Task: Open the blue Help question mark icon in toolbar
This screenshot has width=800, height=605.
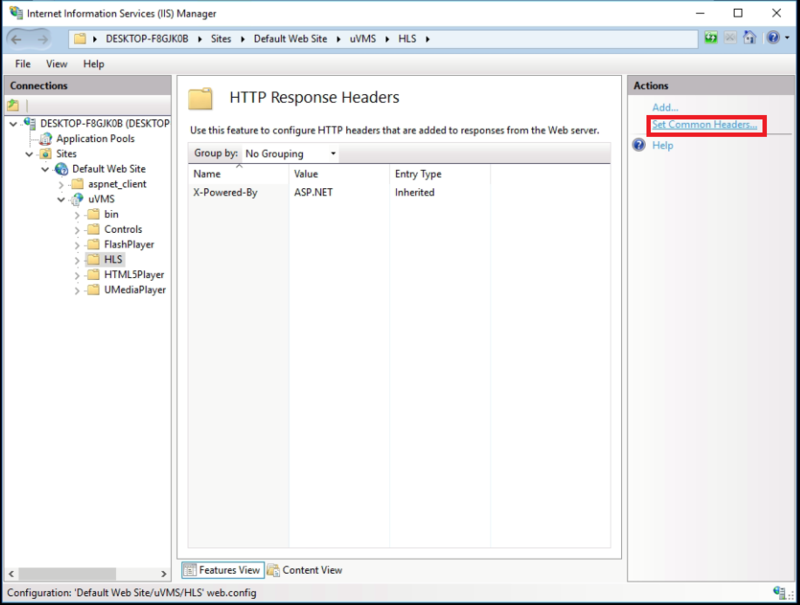Action: (773, 38)
